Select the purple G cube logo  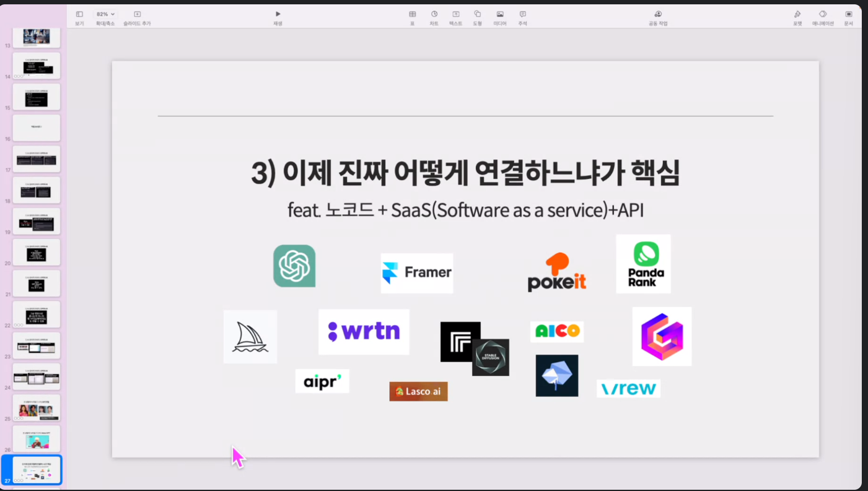662,336
